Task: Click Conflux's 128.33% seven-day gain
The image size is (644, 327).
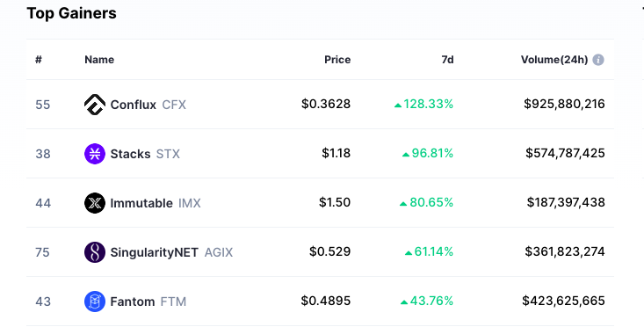Action: pos(423,105)
